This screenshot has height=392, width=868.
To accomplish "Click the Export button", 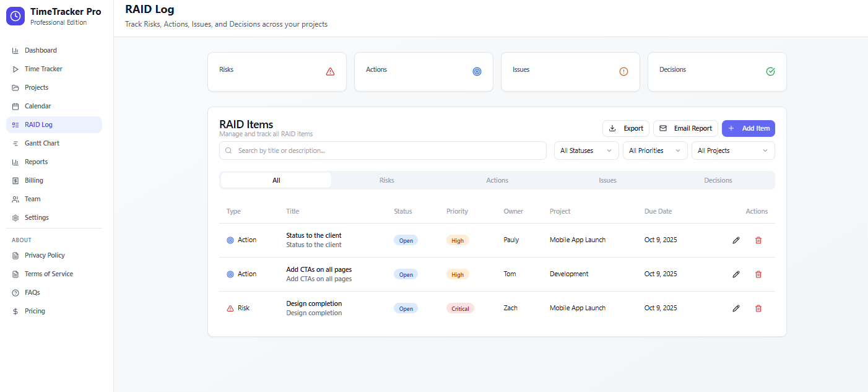I will pyautogui.click(x=625, y=128).
